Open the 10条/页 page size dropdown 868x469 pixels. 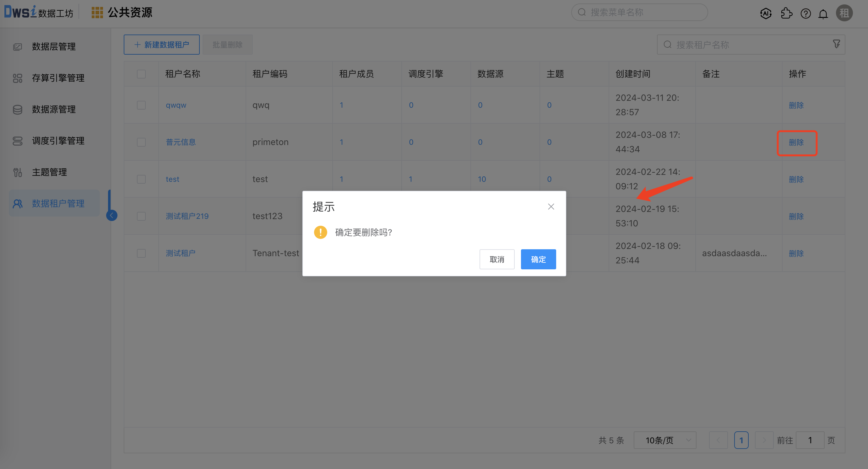(665, 440)
